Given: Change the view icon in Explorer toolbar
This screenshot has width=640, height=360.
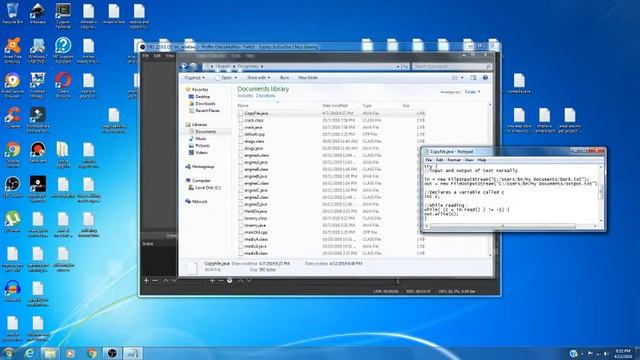Looking at the screenshot, I should point(455,78).
